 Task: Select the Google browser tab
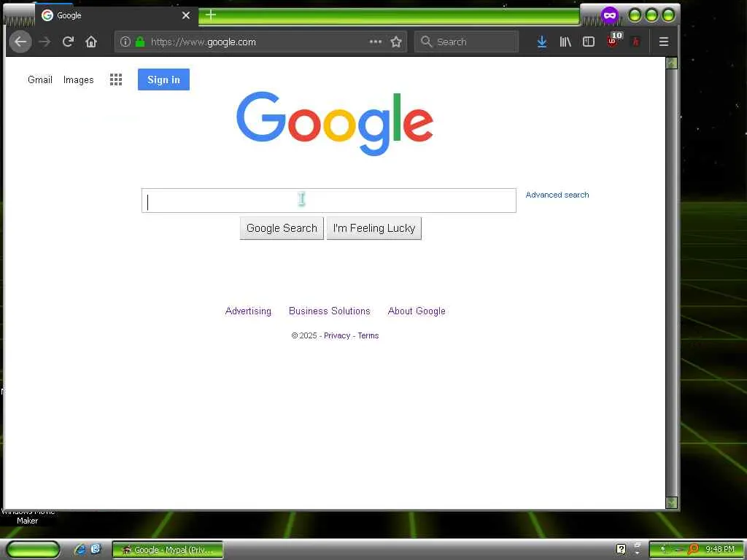[x=117, y=15]
